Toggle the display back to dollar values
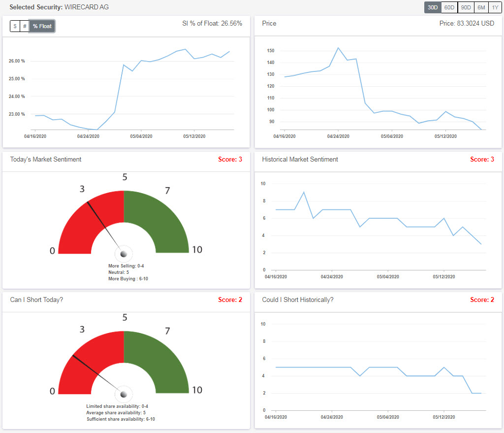Viewport: 504px width, 433px height. [15, 26]
